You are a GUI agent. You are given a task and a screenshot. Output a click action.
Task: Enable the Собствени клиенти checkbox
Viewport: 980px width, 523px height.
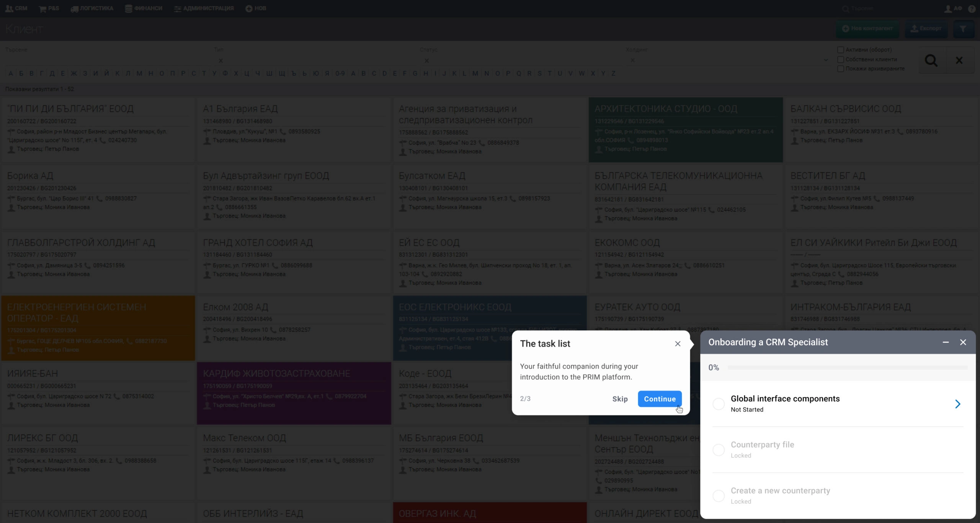click(841, 59)
